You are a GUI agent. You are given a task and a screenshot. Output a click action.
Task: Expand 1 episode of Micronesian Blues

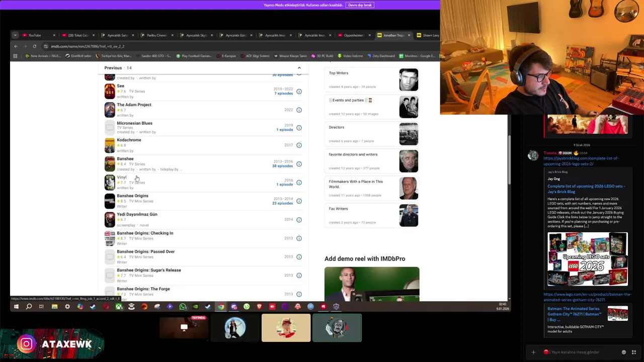pyautogui.click(x=284, y=130)
